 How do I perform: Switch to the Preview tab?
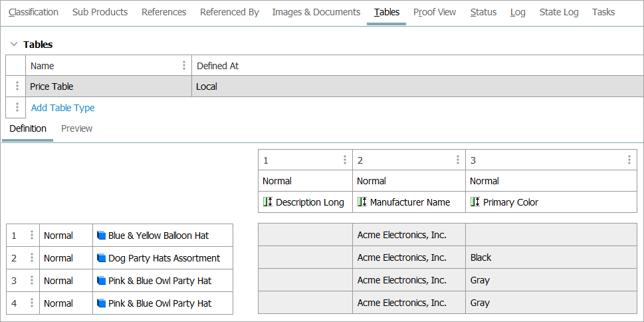(x=76, y=128)
